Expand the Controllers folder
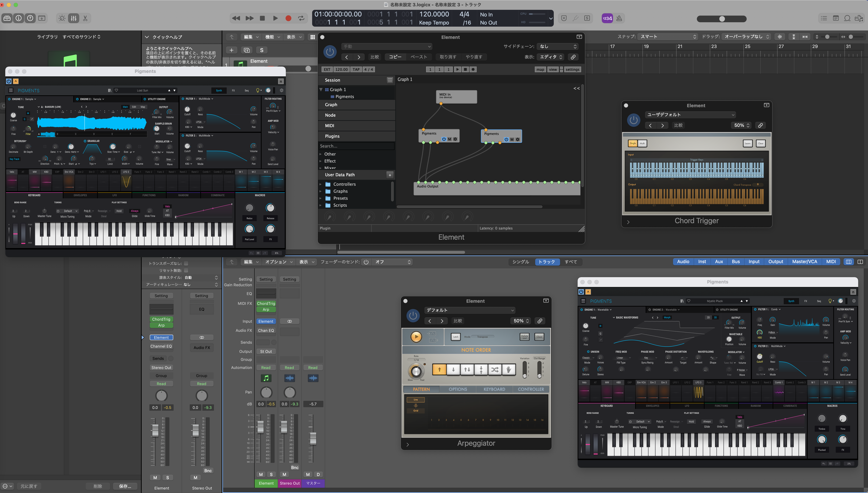Screen dimensions: 868x493 321,184
